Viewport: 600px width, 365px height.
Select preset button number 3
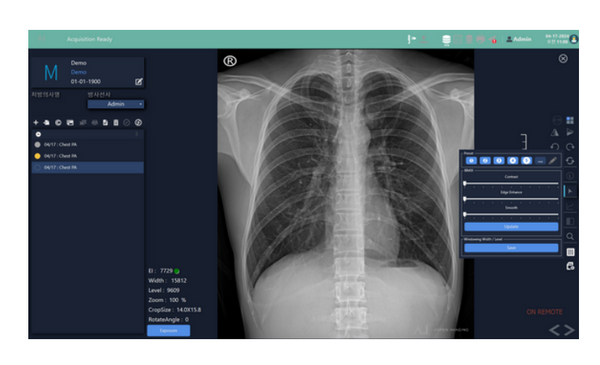click(x=499, y=161)
